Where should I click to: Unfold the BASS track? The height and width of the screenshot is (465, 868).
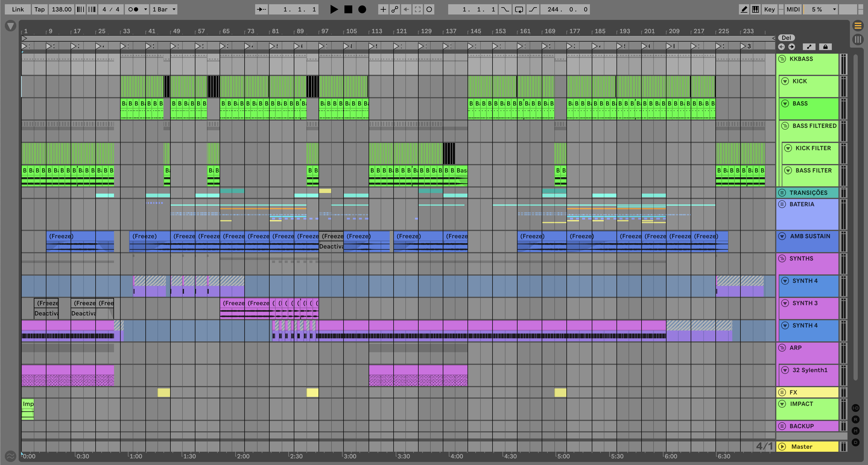pos(785,103)
